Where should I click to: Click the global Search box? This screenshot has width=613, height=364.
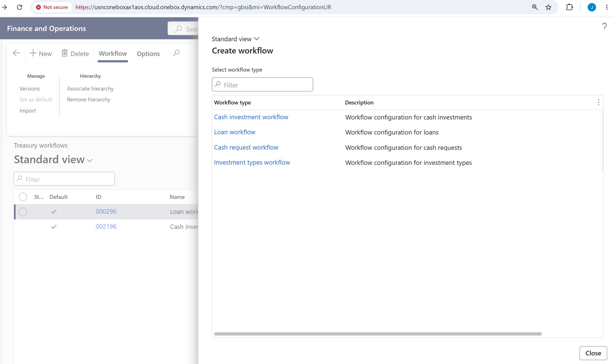click(183, 28)
